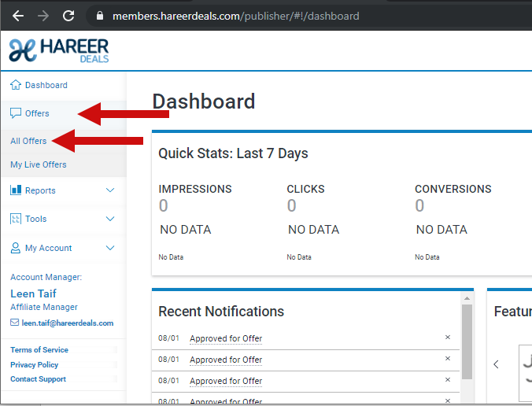Click the CLICKS stat label
The height and width of the screenshot is (406, 532).
point(305,189)
